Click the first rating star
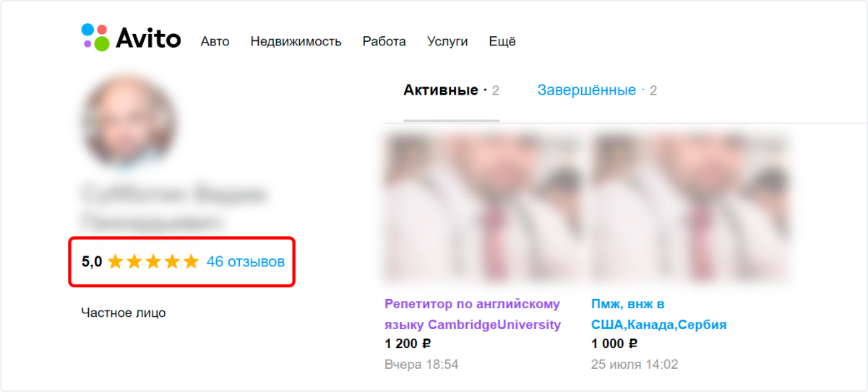The height and width of the screenshot is (392, 868). pyautogui.click(x=116, y=261)
